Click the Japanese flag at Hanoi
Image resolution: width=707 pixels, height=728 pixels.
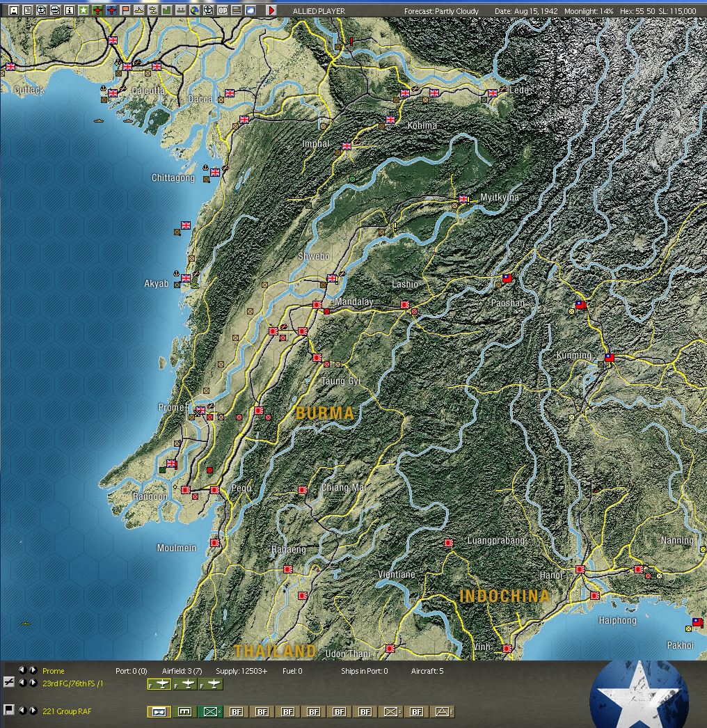coord(580,569)
